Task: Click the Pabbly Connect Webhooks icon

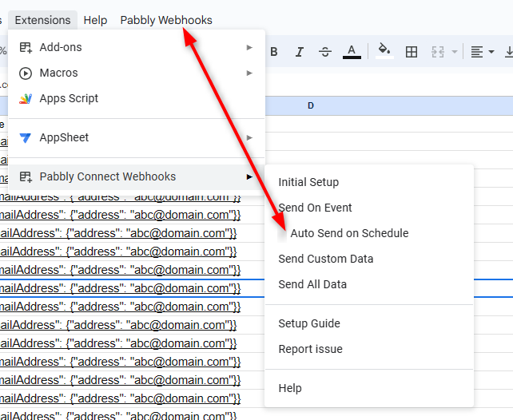Action: [26, 176]
